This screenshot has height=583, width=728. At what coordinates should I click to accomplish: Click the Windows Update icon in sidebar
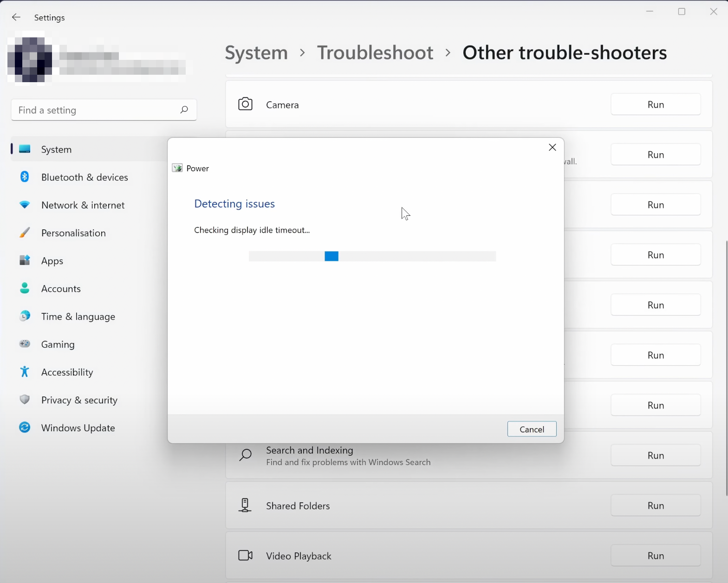click(x=25, y=428)
